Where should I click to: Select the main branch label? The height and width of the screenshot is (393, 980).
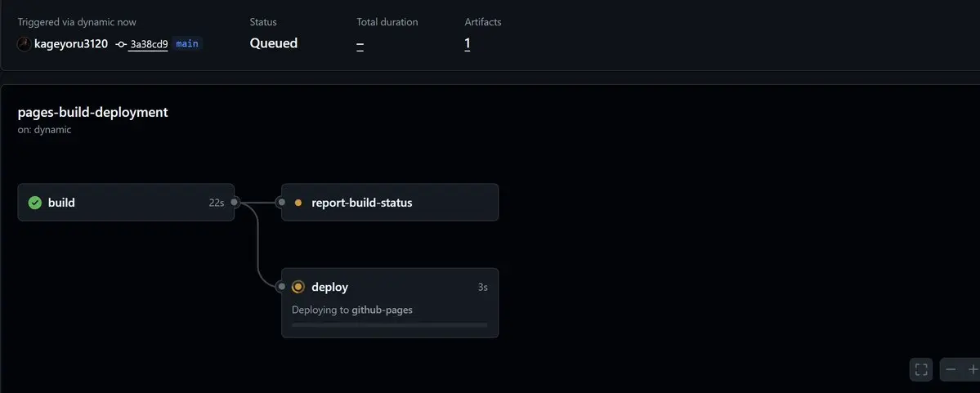[187, 44]
